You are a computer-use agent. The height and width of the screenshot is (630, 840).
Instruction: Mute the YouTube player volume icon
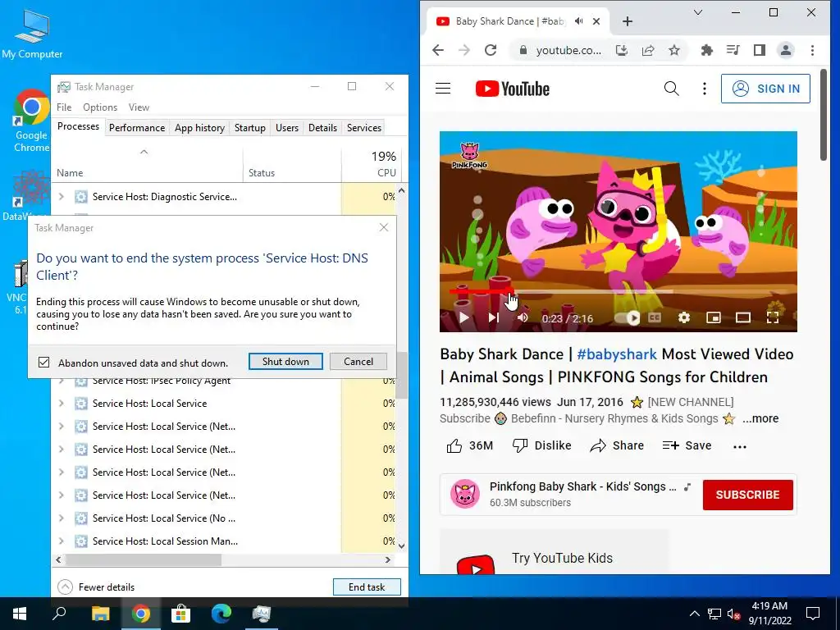coord(523,317)
